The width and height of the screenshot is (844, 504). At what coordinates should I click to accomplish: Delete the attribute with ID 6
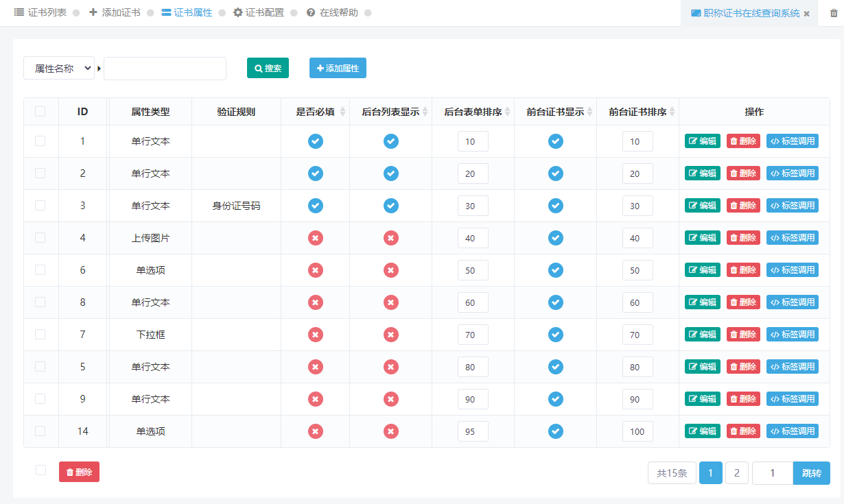[x=743, y=270]
